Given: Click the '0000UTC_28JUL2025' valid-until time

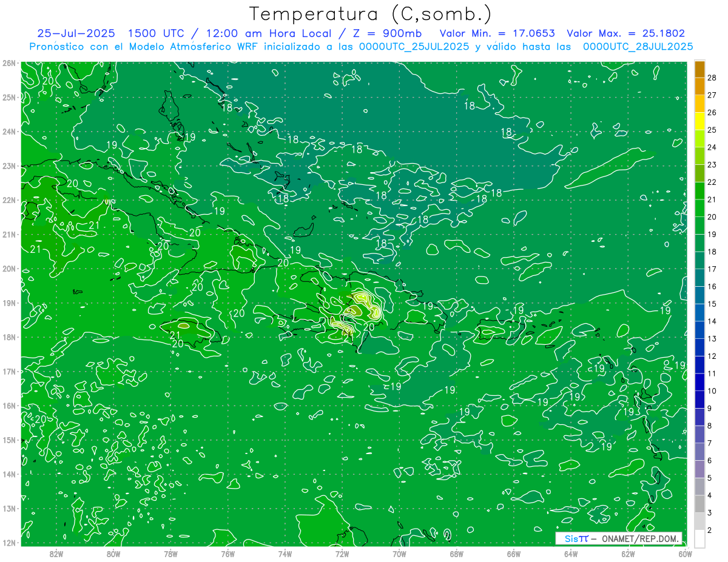Looking at the screenshot, I should 638,47.
